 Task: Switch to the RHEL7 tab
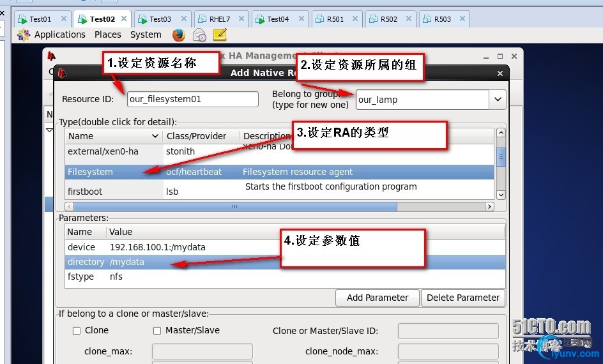click(220, 19)
